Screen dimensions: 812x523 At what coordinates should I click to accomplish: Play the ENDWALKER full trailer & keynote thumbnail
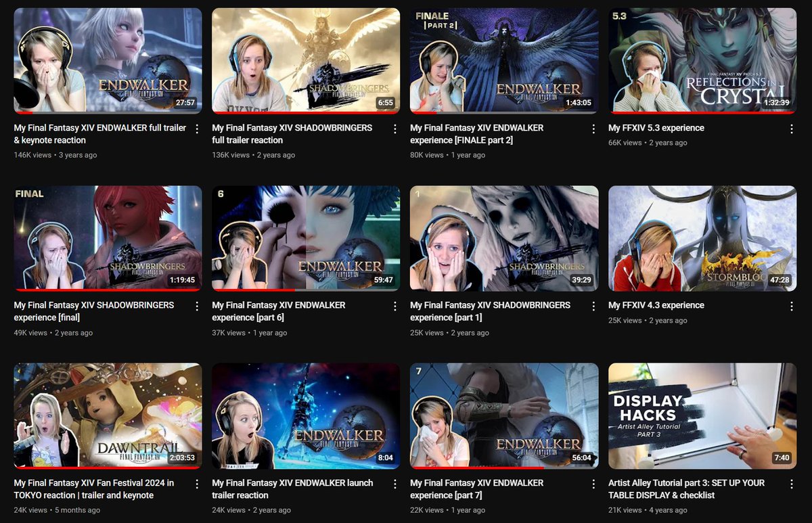pos(108,60)
